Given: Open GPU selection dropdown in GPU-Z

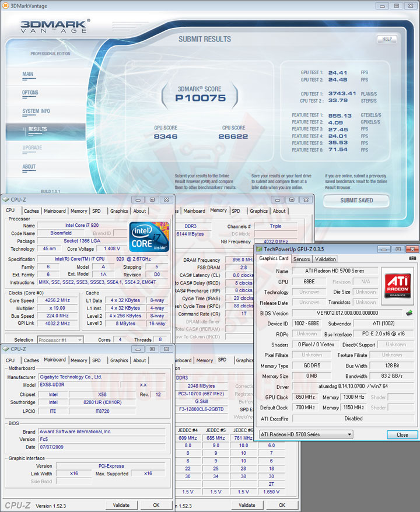Looking at the screenshot, I should point(306,434).
